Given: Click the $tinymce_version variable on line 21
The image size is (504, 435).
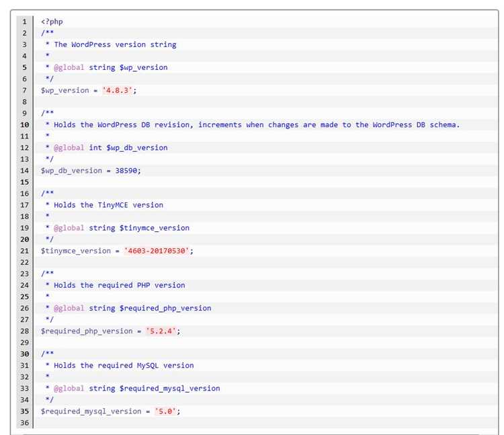Looking at the screenshot, I should coord(76,251).
